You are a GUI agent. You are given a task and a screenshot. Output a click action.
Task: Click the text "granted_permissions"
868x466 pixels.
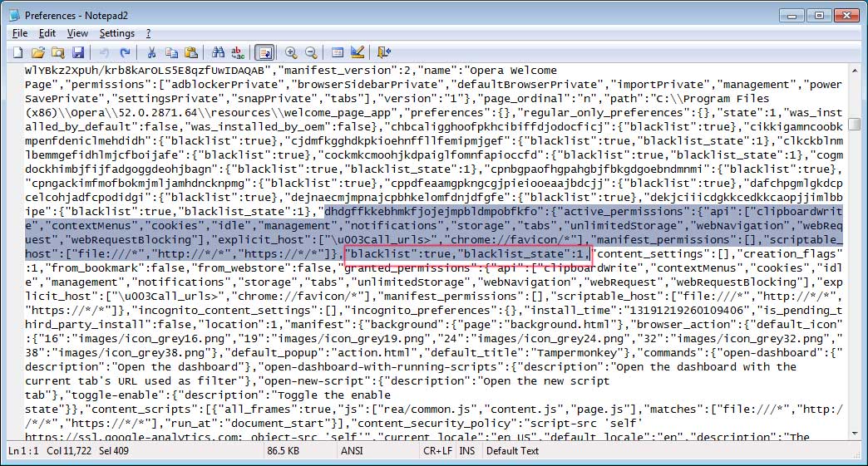click(408, 268)
